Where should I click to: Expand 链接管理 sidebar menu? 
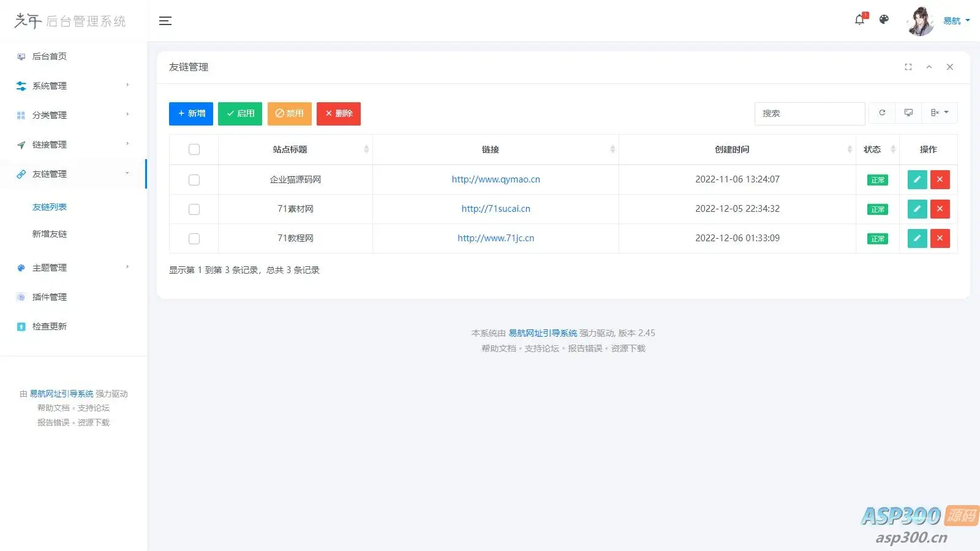[73, 144]
